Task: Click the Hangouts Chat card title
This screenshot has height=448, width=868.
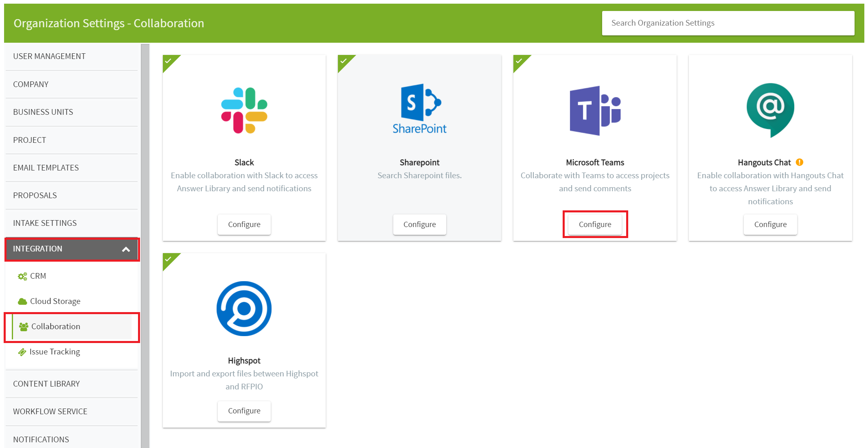Action: coord(764,162)
